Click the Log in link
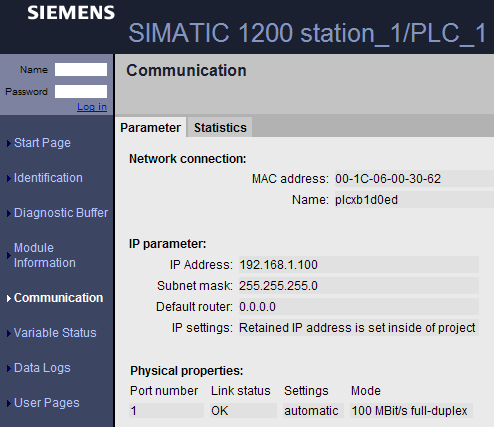The image size is (494, 427). (x=92, y=107)
